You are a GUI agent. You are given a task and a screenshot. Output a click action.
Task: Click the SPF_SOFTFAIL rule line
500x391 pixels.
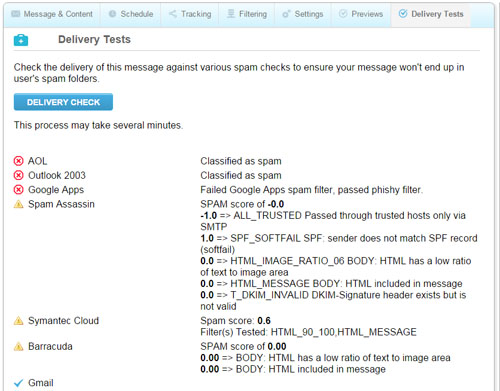339,244
